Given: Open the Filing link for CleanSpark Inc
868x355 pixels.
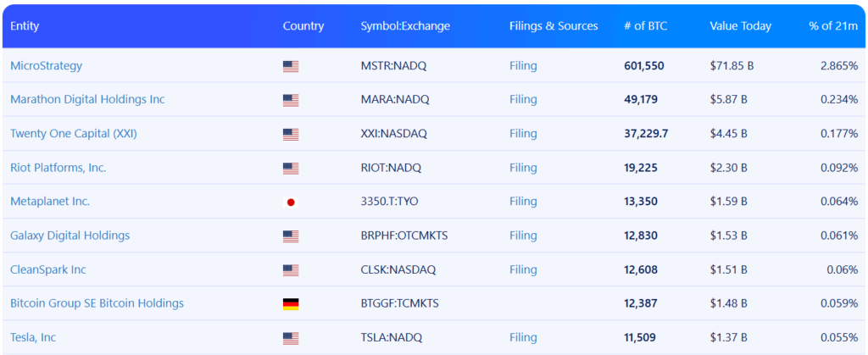Looking at the screenshot, I should pos(523,269).
